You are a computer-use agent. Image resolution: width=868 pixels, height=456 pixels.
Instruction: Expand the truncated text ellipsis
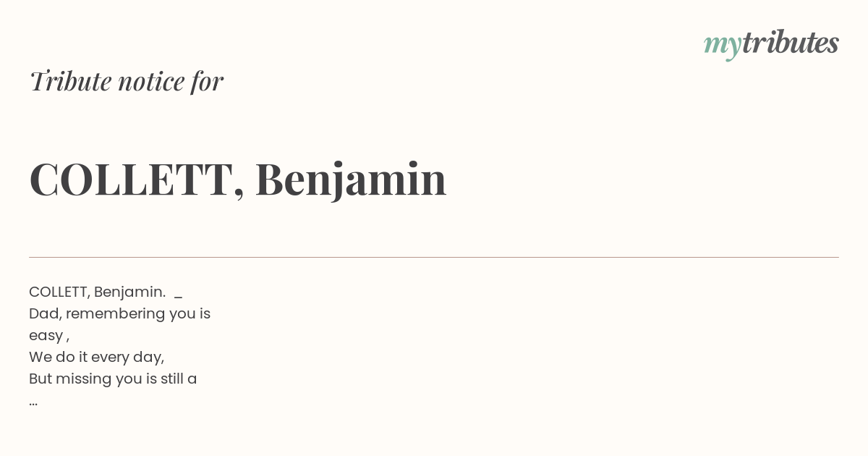coord(33,402)
